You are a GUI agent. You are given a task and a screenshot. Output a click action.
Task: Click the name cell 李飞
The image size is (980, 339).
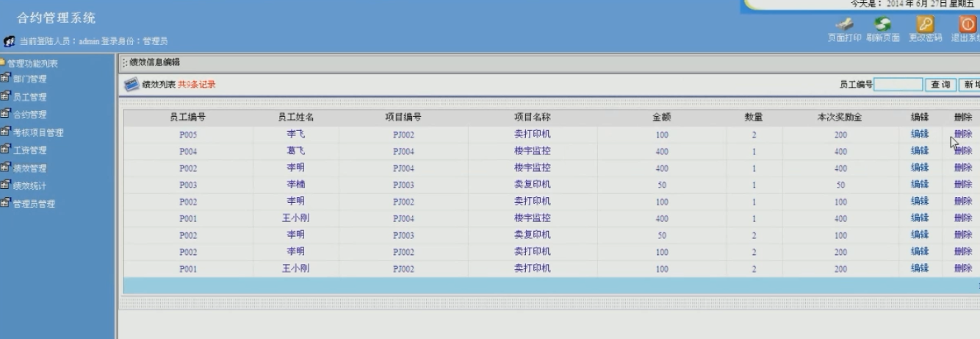(296, 134)
